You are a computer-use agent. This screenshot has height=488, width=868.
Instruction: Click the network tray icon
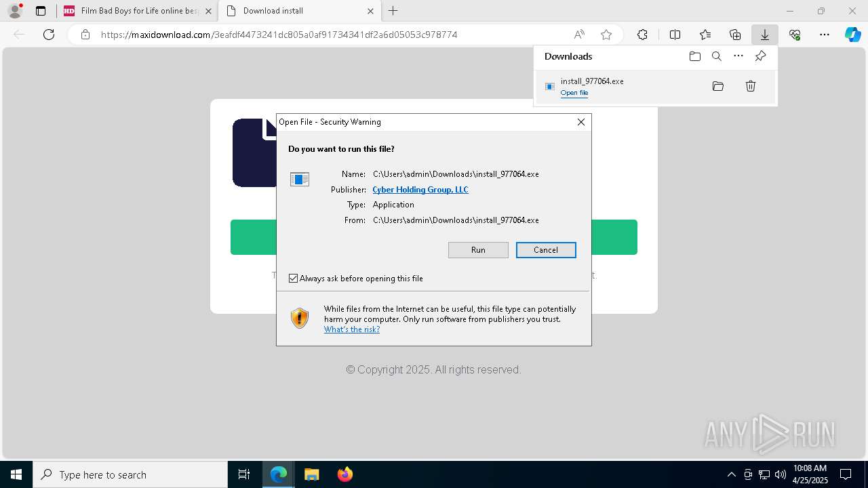[x=764, y=474]
